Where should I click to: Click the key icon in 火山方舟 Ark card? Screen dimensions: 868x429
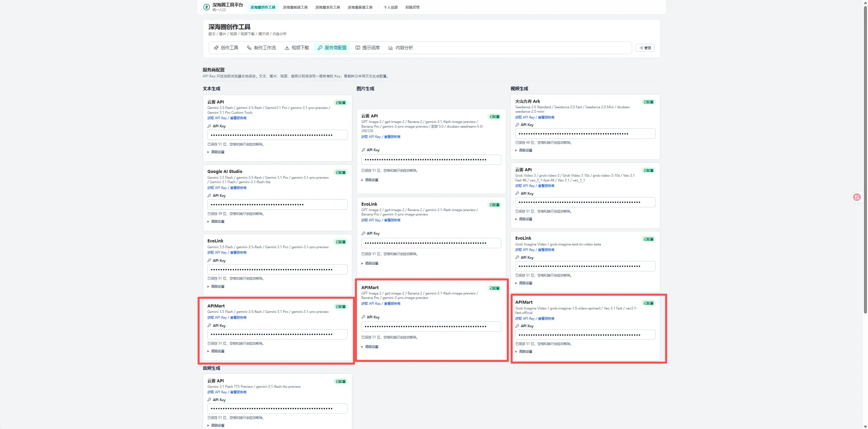coord(517,125)
